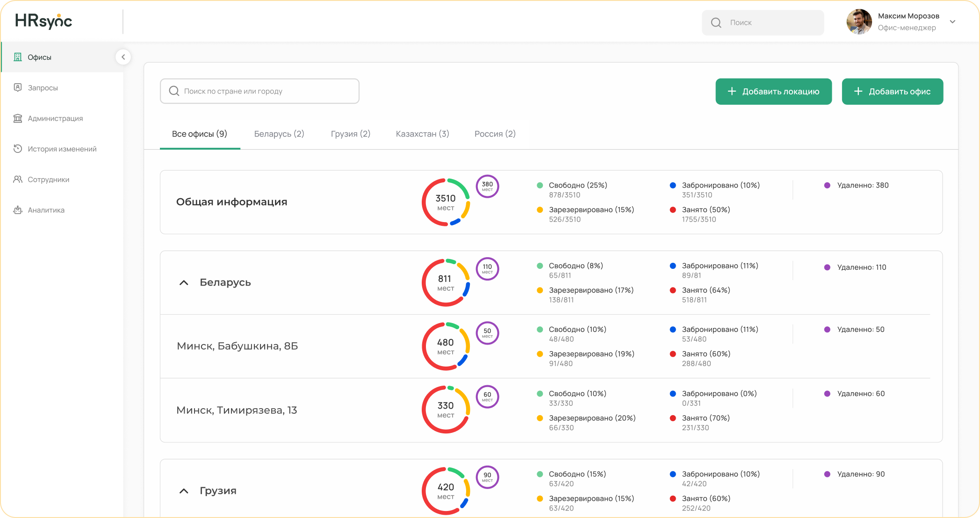Click the search field Поиск in header
This screenshot has width=980, height=518.
click(x=763, y=22)
